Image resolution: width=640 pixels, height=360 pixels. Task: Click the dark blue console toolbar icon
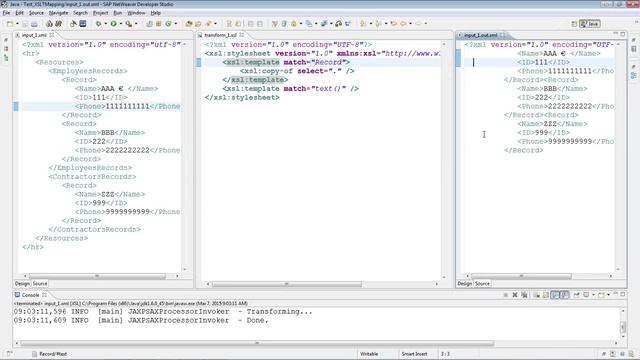(x=83, y=24)
